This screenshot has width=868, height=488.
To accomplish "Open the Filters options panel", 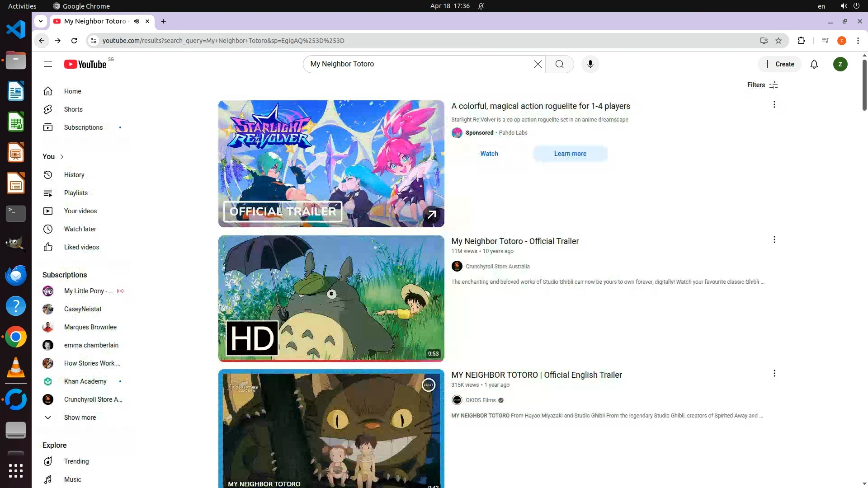I will (x=762, y=85).
